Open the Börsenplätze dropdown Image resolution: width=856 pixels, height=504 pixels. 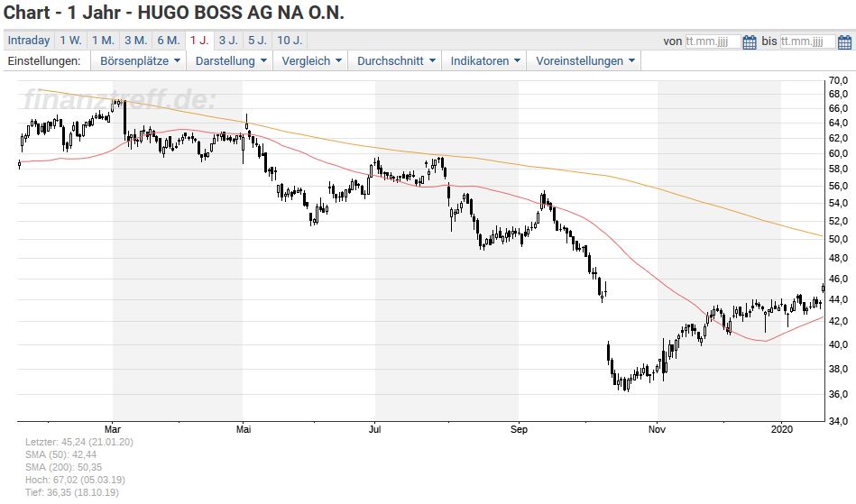(140, 61)
